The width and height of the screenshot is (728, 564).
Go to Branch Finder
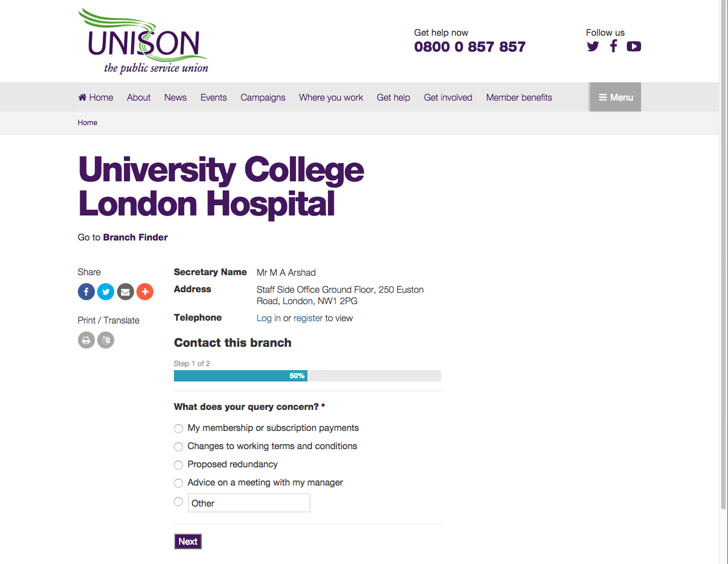point(135,237)
